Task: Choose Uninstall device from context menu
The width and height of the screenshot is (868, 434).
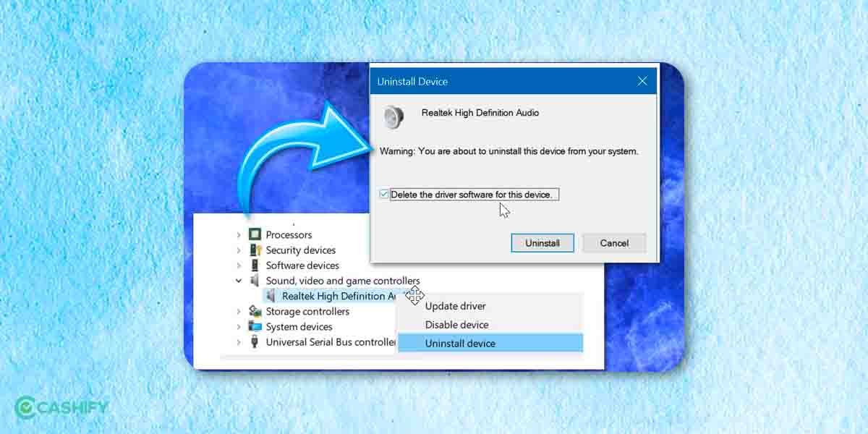Action: coord(490,344)
